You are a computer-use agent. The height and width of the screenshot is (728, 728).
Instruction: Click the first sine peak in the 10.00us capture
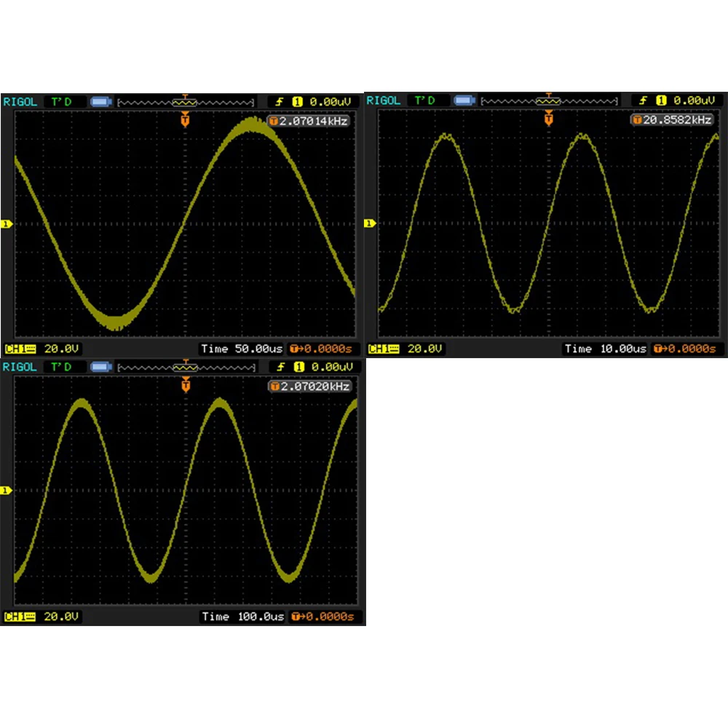coord(446,138)
